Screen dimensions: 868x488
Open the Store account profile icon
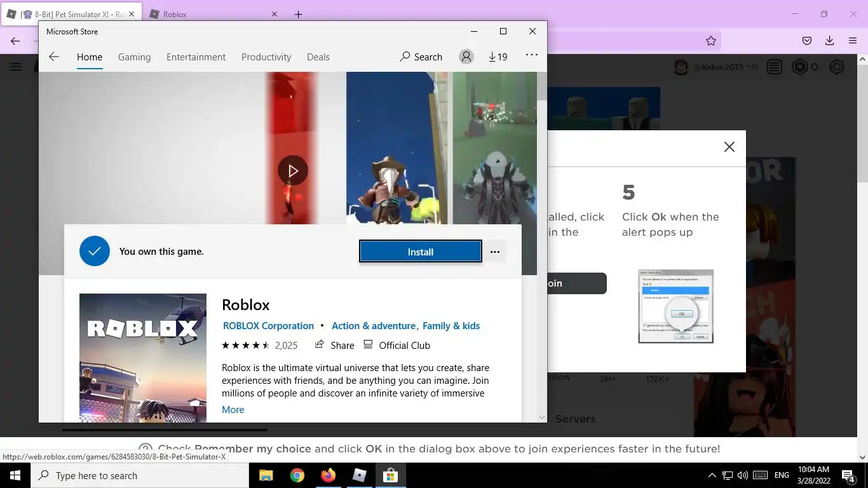point(466,57)
